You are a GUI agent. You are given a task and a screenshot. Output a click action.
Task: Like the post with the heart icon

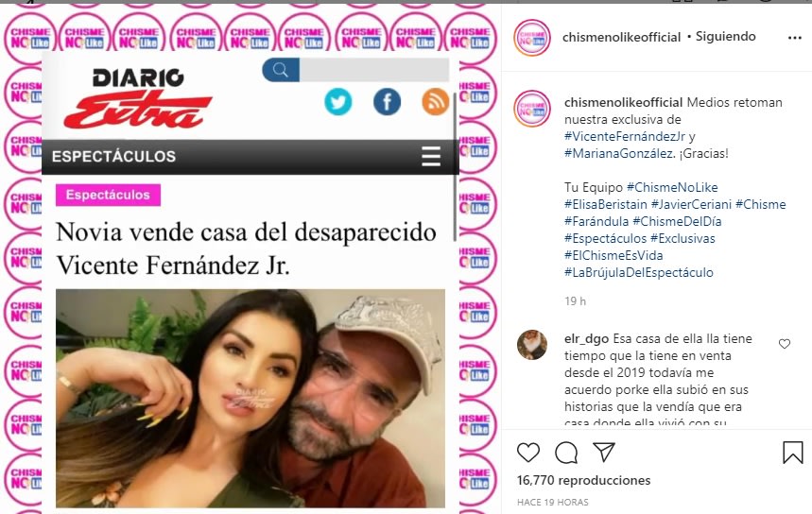pyautogui.click(x=528, y=453)
